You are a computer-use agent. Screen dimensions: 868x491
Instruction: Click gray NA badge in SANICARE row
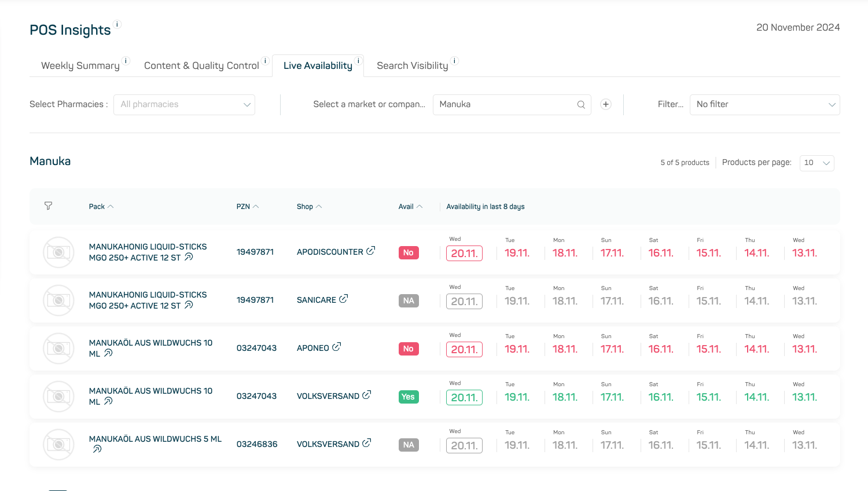(409, 301)
